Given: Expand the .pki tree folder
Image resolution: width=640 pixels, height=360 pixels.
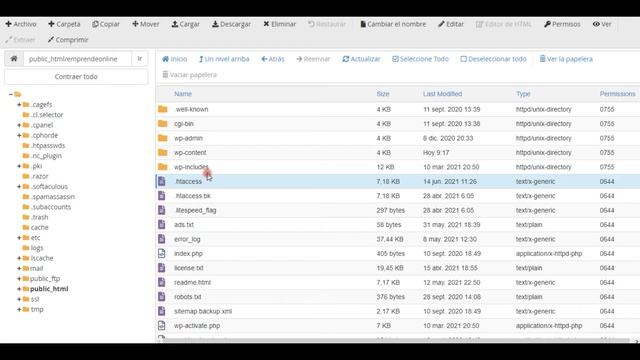Looking at the screenshot, I should click(19, 166).
